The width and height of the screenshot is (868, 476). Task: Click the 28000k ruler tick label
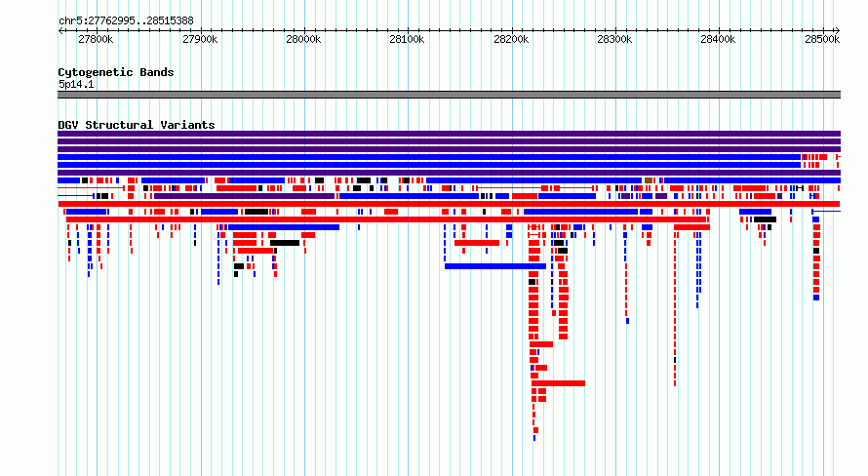(303, 39)
